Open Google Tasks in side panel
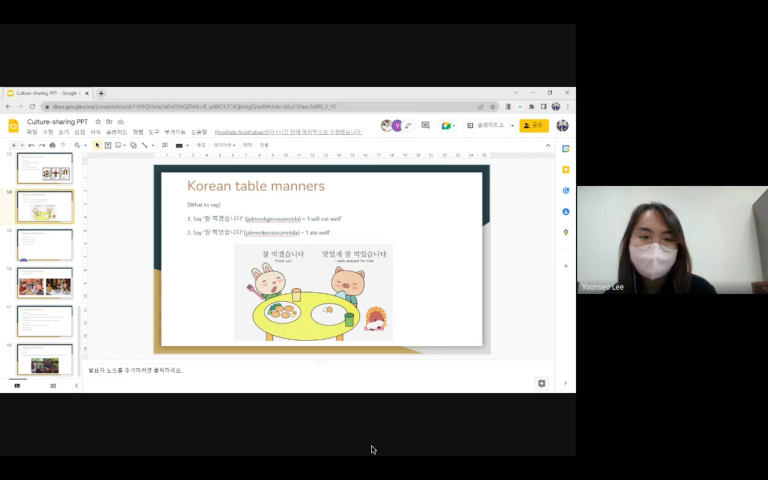Screen dimensions: 768x480 point(566,191)
